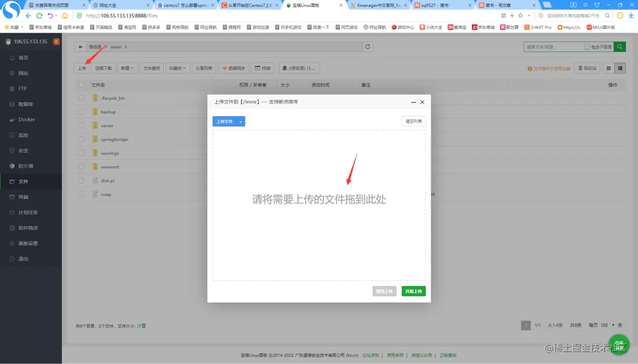Toggle the select-all checkbox in the file header
This screenshot has width=638, height=364.
coord(81,85)
